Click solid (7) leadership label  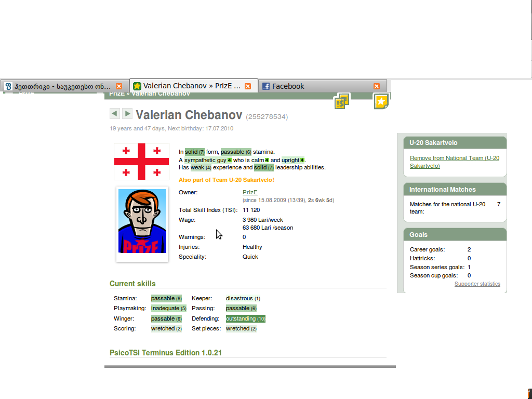pyautogui.click(x=263, y=168)
